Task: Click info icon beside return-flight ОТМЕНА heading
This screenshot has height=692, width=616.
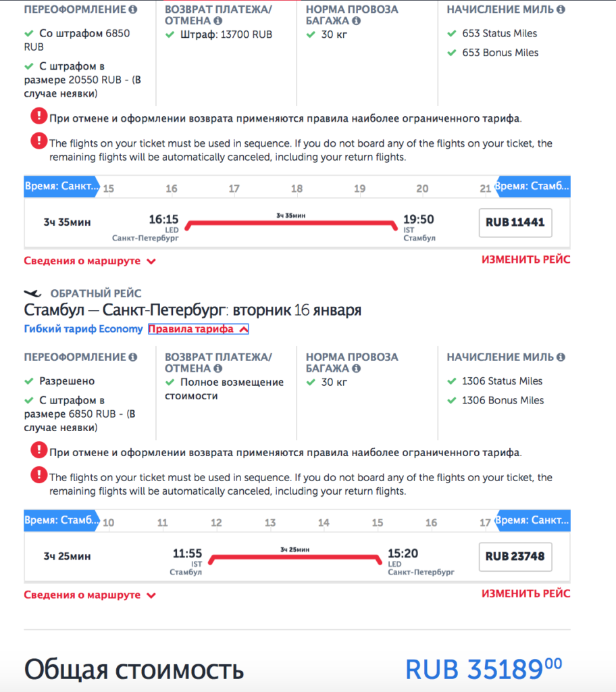Action: pyautogui.click(x=218, y=368)
